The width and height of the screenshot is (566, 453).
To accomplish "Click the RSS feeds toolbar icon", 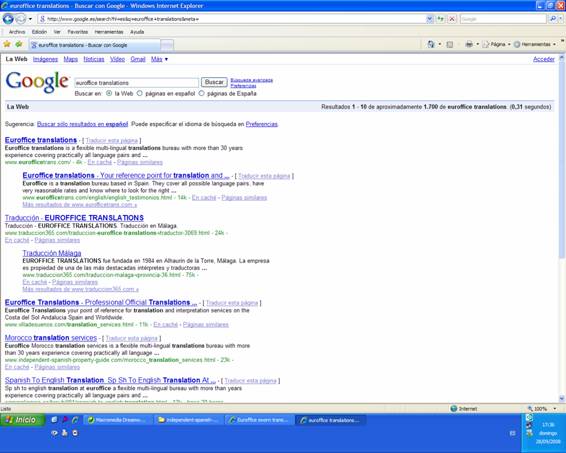I will pos(450,44).
